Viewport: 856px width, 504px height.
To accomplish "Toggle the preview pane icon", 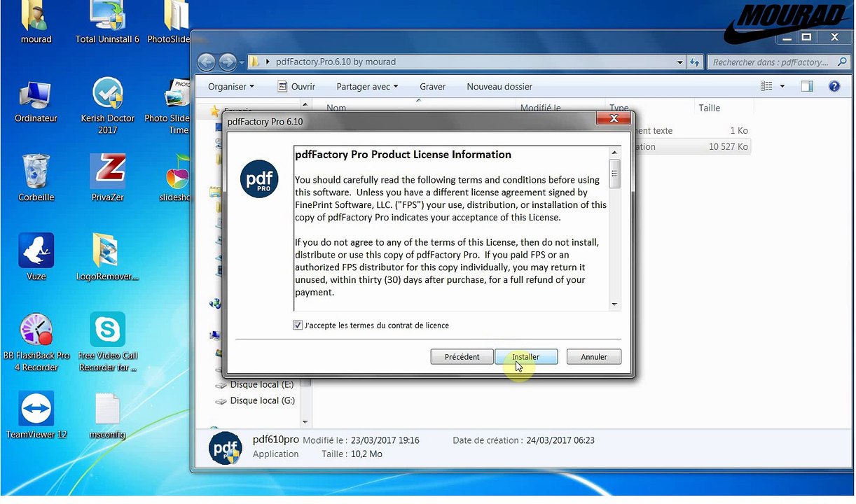I will tap(807, 86).
